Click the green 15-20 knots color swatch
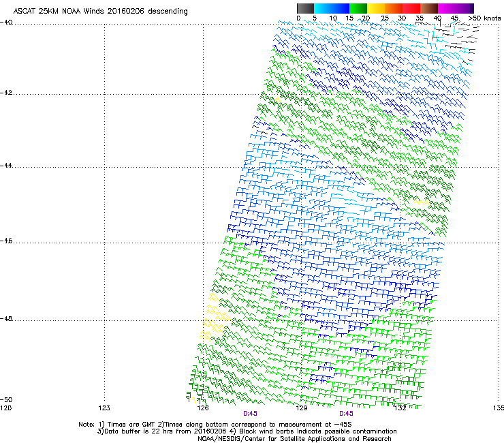 (x=358, y=8)
